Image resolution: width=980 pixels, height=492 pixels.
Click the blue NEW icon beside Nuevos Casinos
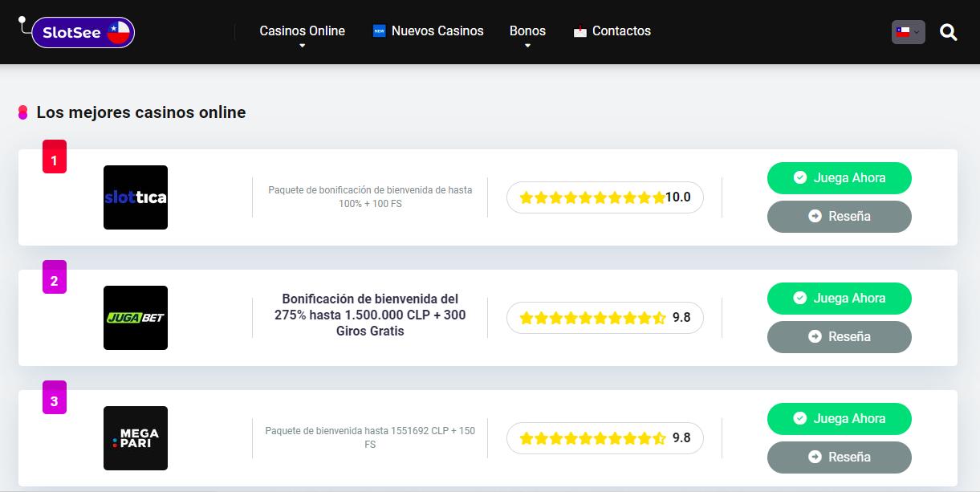pyautogui.click(x=380, y=31)
